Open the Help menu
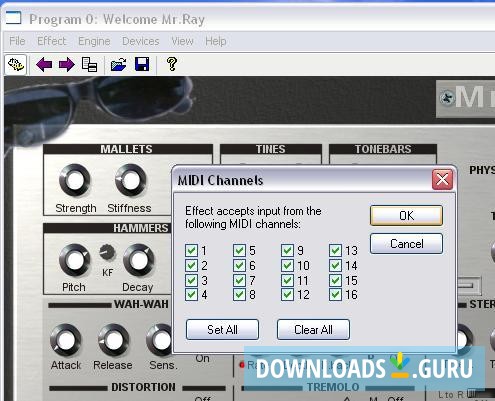495x401 pixels. [216, 41]
